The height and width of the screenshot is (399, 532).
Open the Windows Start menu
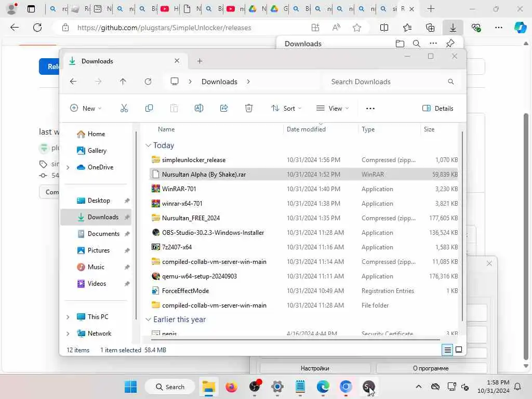click(130, 387)
